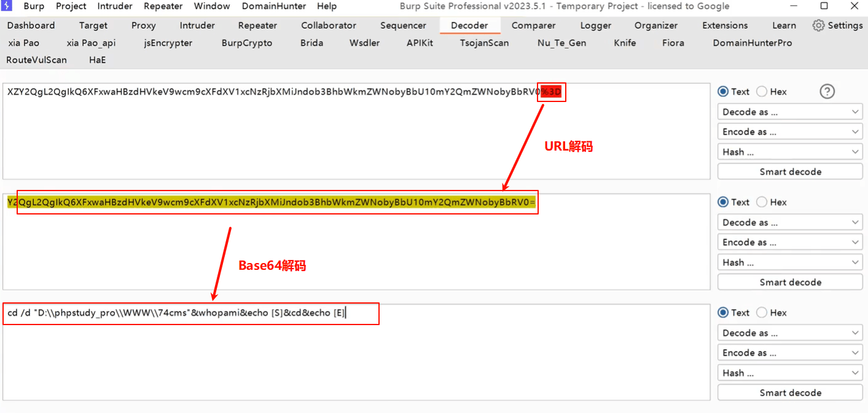
Task: Open second panel's Hash dropdown
Action: pyautogui.click(x=790, y=262)
